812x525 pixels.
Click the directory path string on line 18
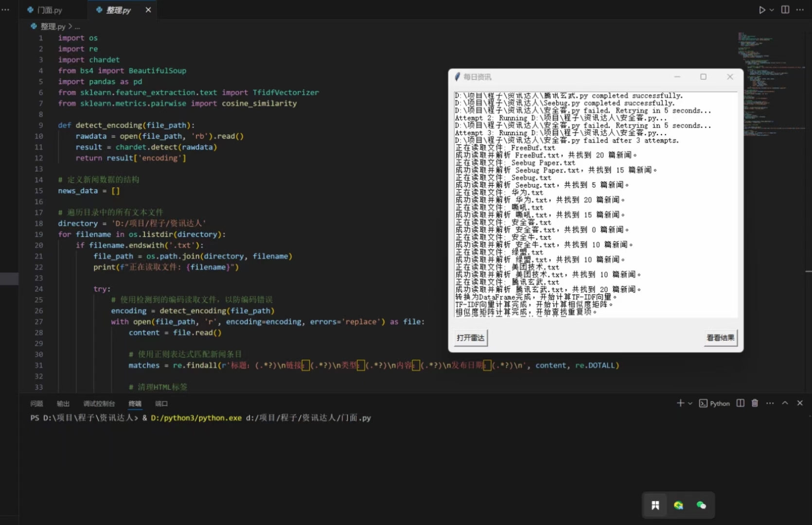(x=159, y=224)
